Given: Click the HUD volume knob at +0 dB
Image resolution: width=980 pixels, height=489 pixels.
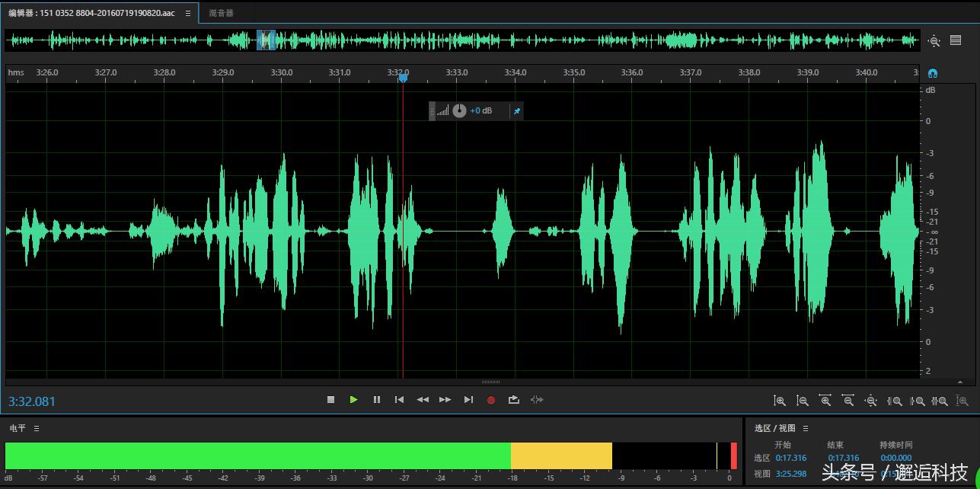Looking at the screenshot, I should click(459, 111).
